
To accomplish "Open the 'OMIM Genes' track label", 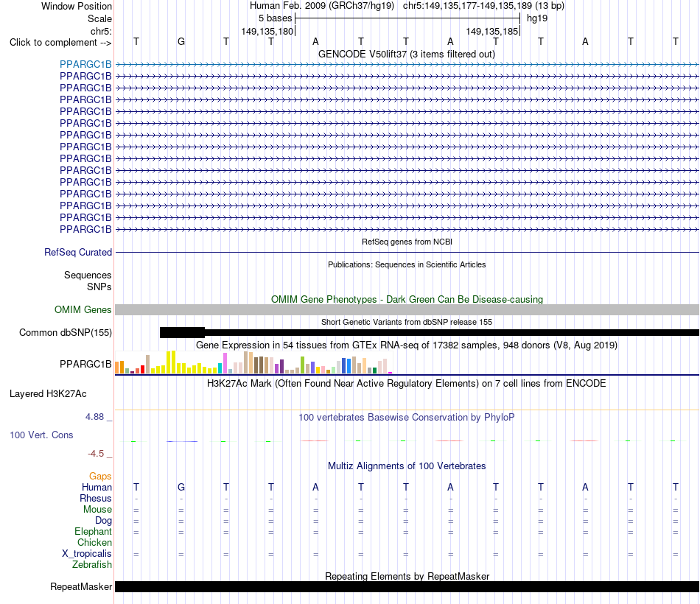I will 83,310.
